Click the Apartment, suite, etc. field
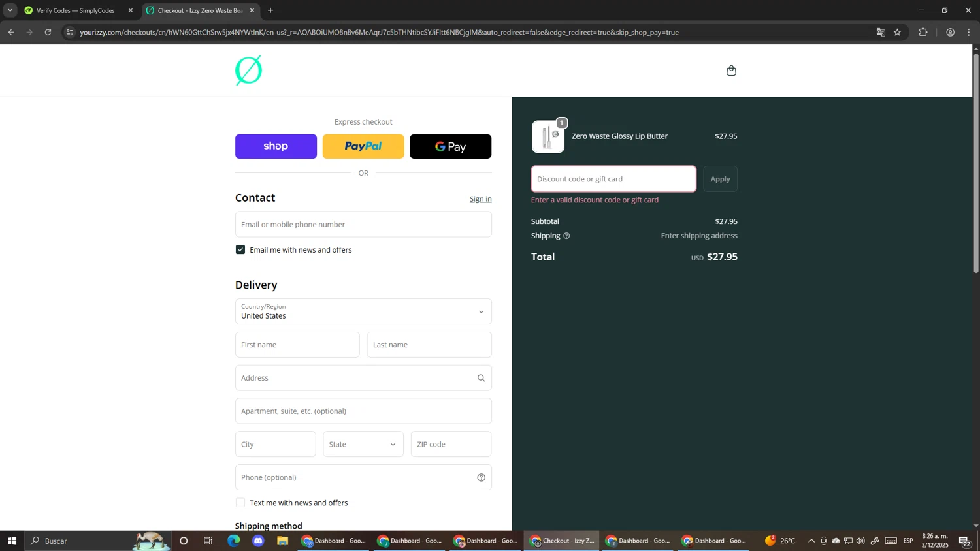The image size is (980, 551). 363,411
